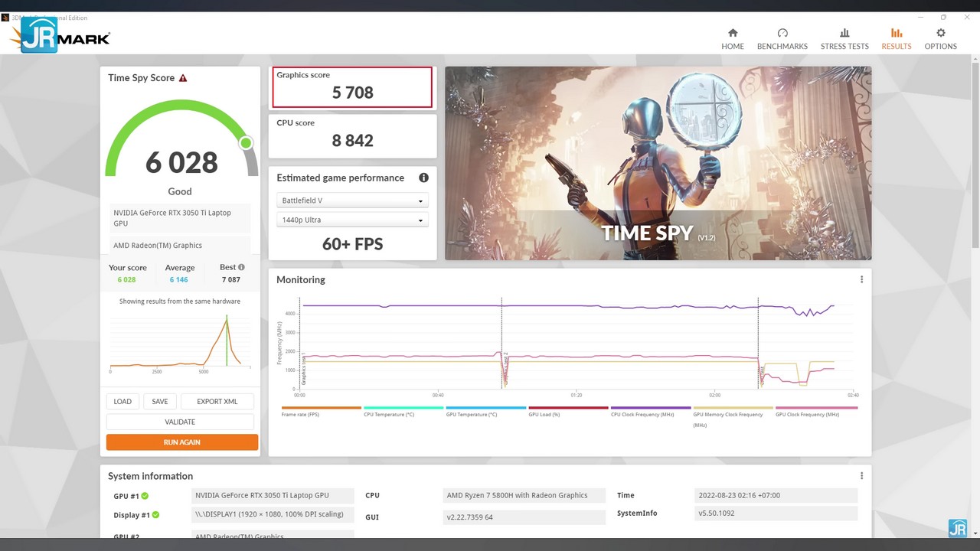Toggle the CPU Clock Frequency legend series
This screenshot has width=980, height=551.
[642, 414]
